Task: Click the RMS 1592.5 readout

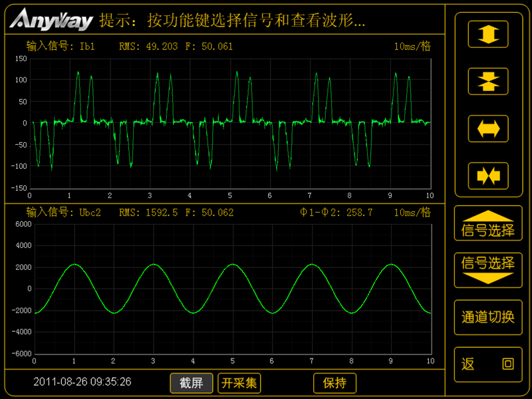Action: pos(149,213)
